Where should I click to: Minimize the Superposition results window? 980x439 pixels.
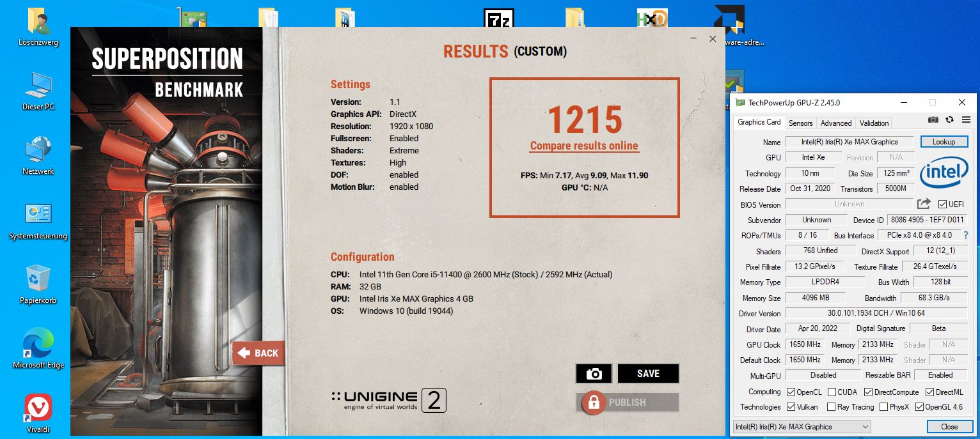[x=694, y=38]
